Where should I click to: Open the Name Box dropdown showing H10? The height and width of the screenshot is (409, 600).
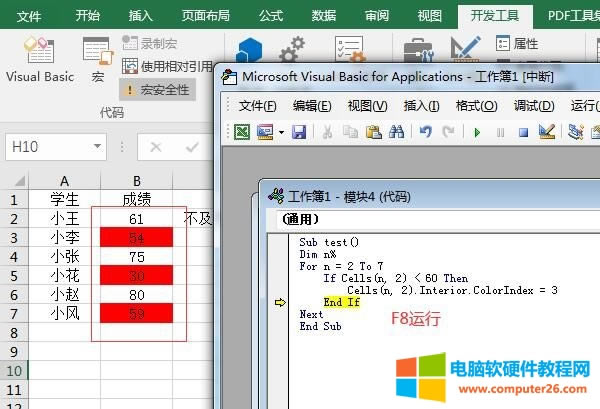(x=96, y=147)
